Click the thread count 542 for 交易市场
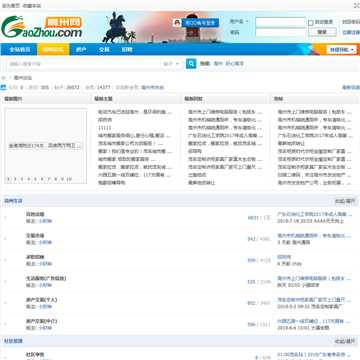This screenshot has width=360, height=360. 251,239
